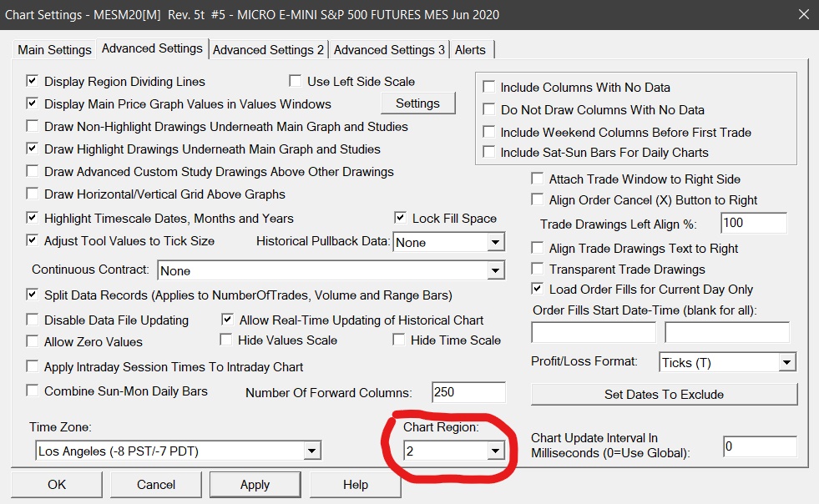Toggle Draw Highlight Drawings Underneath Main Graph
Viewport: 819px width, 504px height.
[x=33, y=149]
